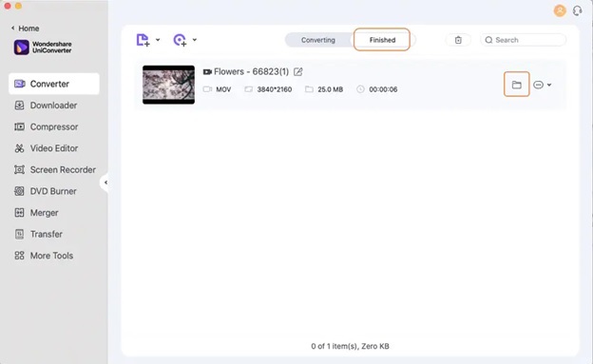Viewport: 593px width, 364px height.
Task: Open the support headset icon
Action: (x=577, y=10)
